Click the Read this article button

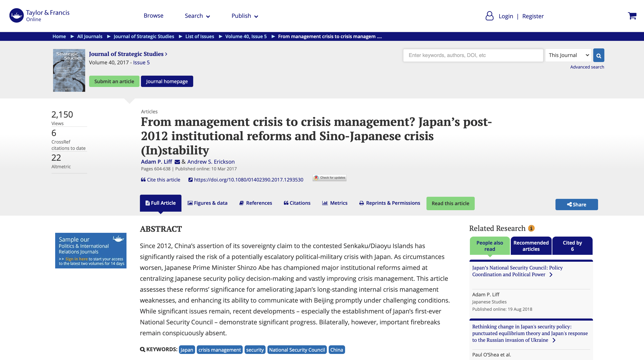pyautogui.click(x=450, y=203)
